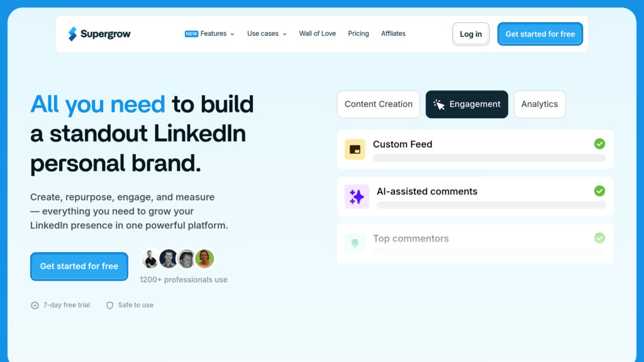Switch to the Content Creation tab
Screen dimensions: 644x362
coord(379,104)
